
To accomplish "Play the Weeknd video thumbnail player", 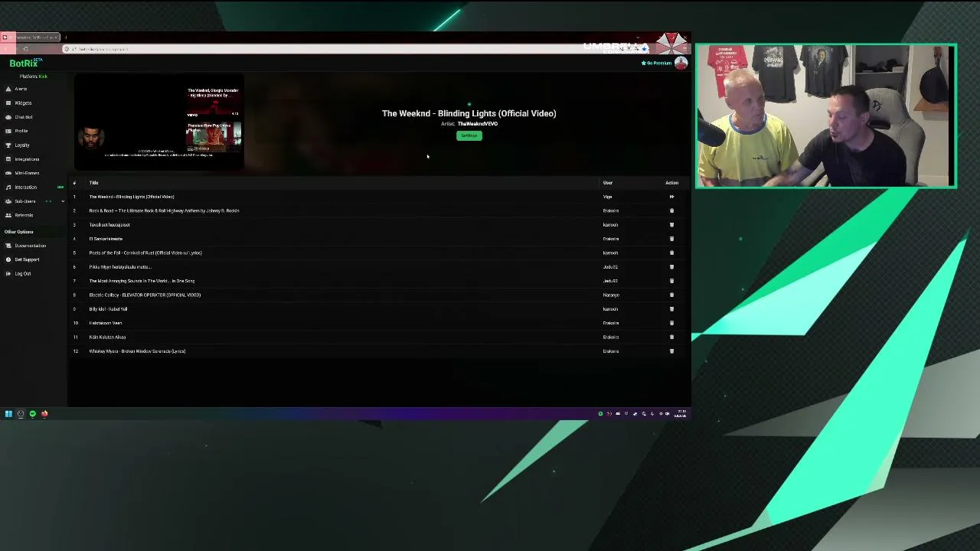I will [158, 122].
